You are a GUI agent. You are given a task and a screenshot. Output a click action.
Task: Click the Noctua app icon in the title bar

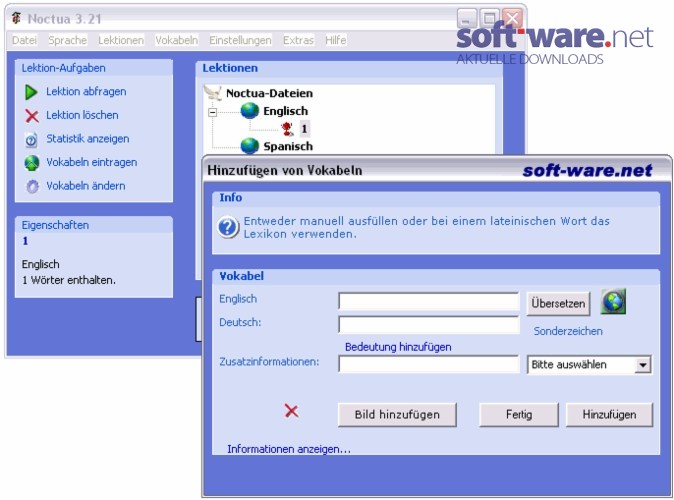click(x=16, y=18)
